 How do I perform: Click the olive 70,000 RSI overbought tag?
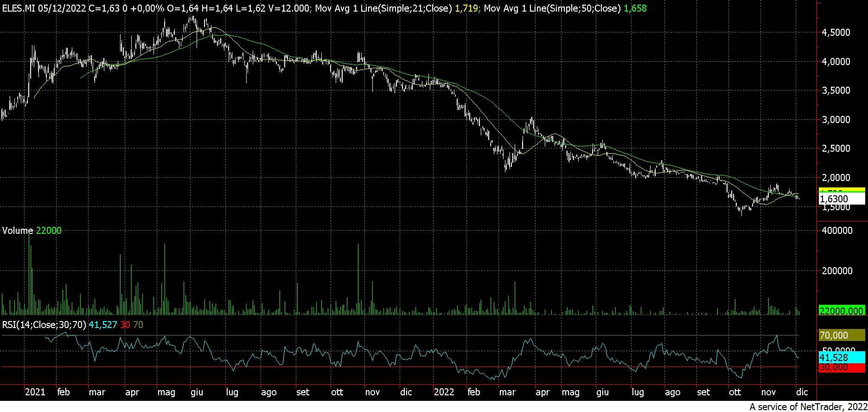[841, 335]
